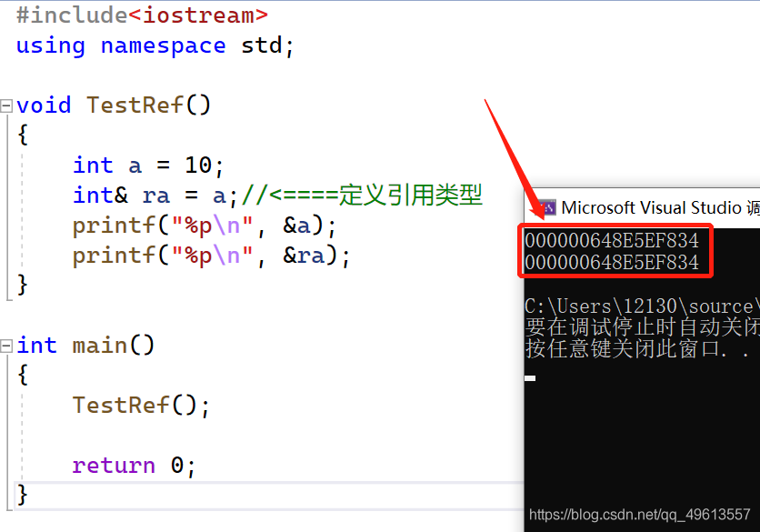
Task: Collapse the TestRef function code block
Action: click(x=6, y=105)
